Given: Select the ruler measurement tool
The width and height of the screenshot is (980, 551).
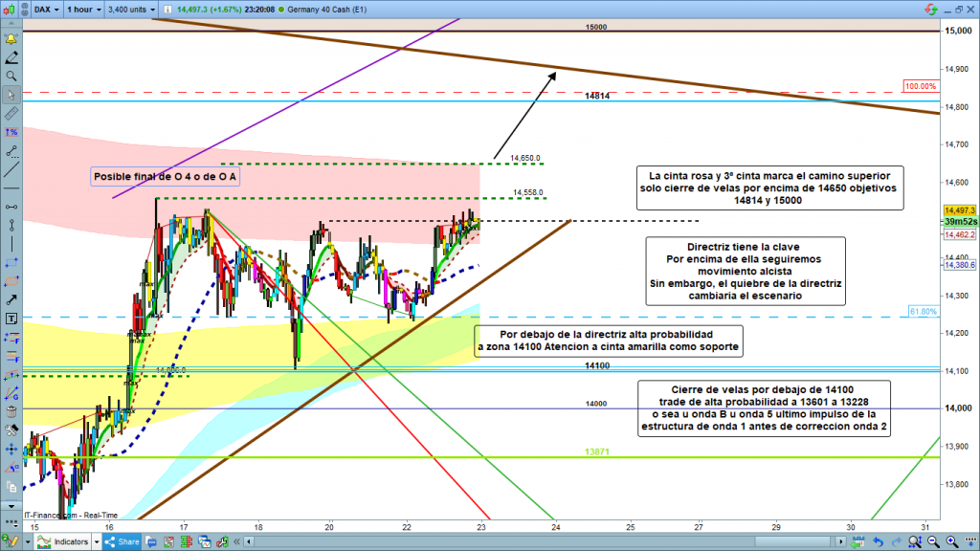Looking at the screenshot, I should tap(11, 113).
